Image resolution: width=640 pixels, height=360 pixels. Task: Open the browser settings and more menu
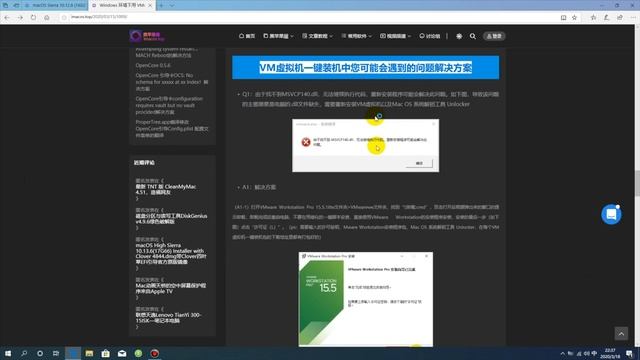tap(633, 18)
